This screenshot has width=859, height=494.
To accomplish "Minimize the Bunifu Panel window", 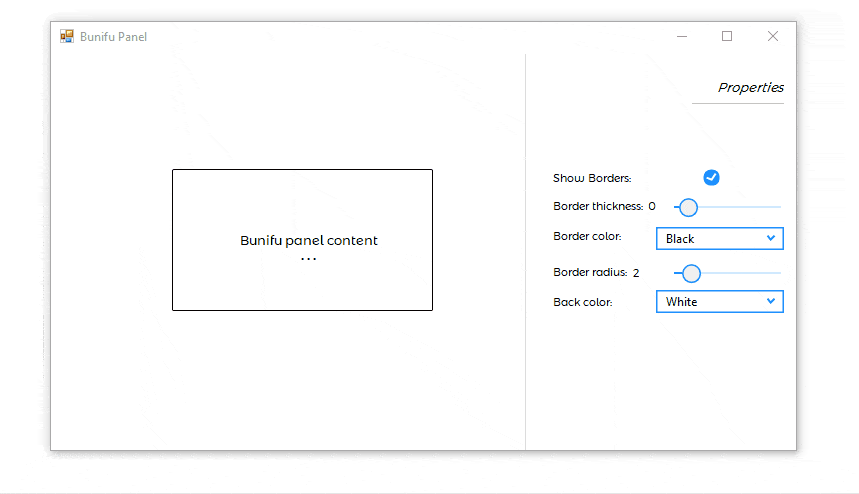I will [x=682, y=36].
